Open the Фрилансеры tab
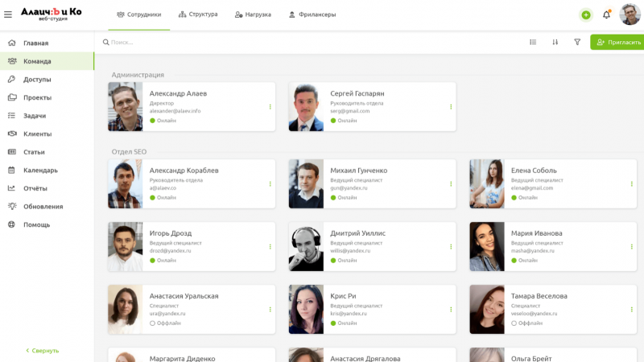The image size is (644, 362). 312,14
